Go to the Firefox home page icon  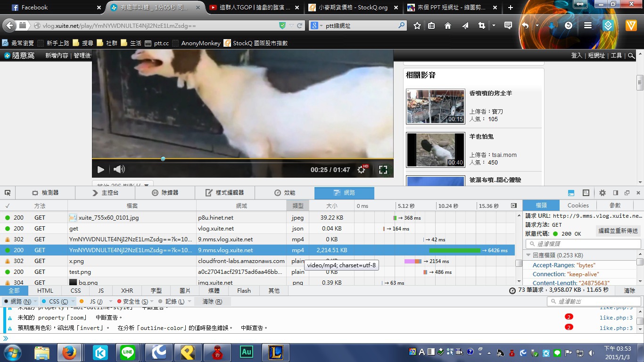click(x=448, y=26)
